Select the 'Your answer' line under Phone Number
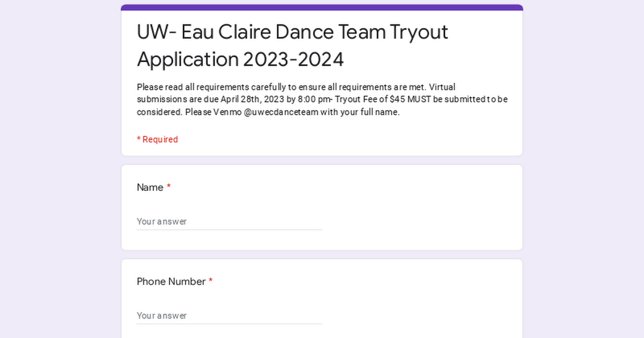The image size is (644, 338). pos(162,315)
